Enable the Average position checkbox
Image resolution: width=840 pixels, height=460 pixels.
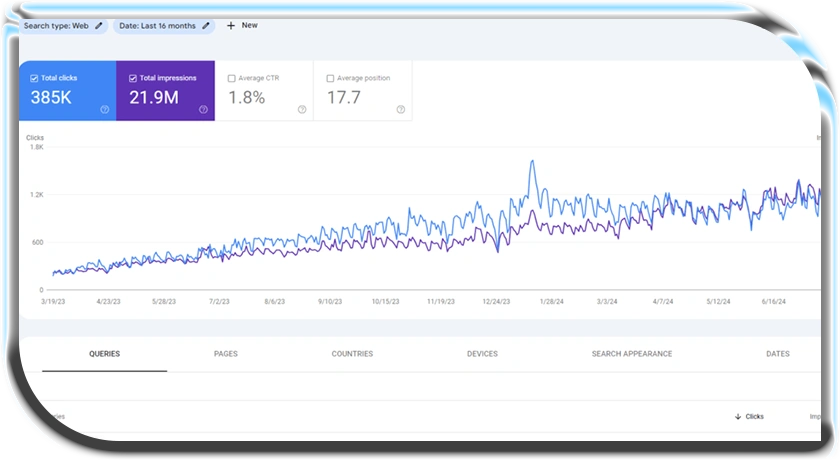point(330,78)
